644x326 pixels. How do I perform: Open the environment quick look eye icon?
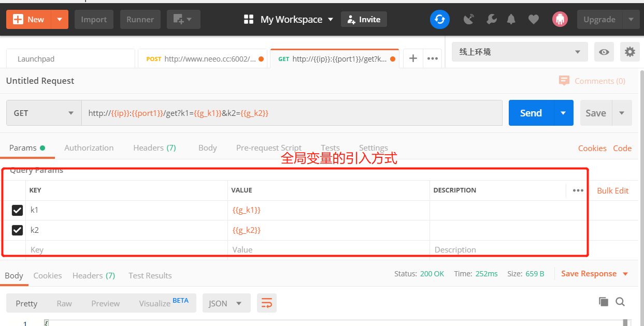604,52
